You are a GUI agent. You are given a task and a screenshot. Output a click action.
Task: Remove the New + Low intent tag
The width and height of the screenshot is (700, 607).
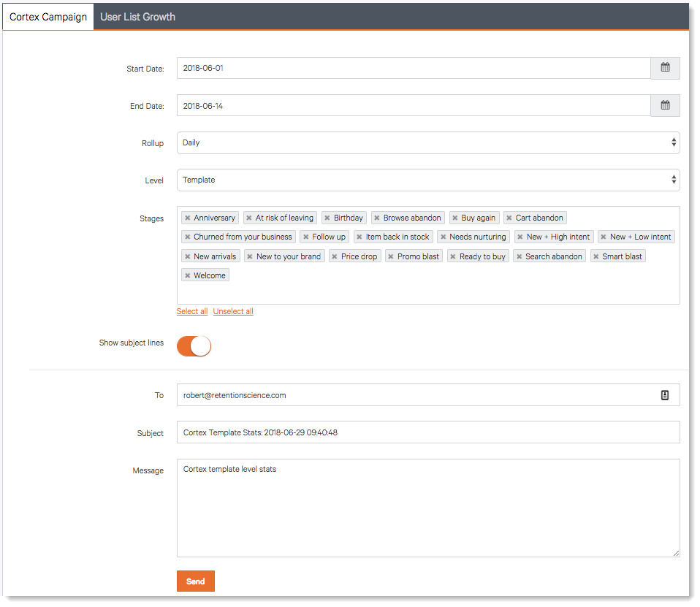pyautogui.click(x=604, y=237)
